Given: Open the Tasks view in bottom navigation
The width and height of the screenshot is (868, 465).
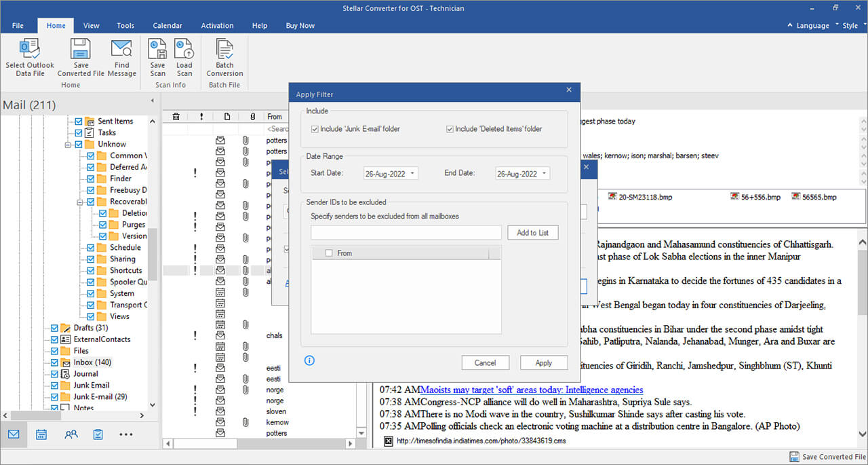Looking at the screenshot, I should point(98,434).
